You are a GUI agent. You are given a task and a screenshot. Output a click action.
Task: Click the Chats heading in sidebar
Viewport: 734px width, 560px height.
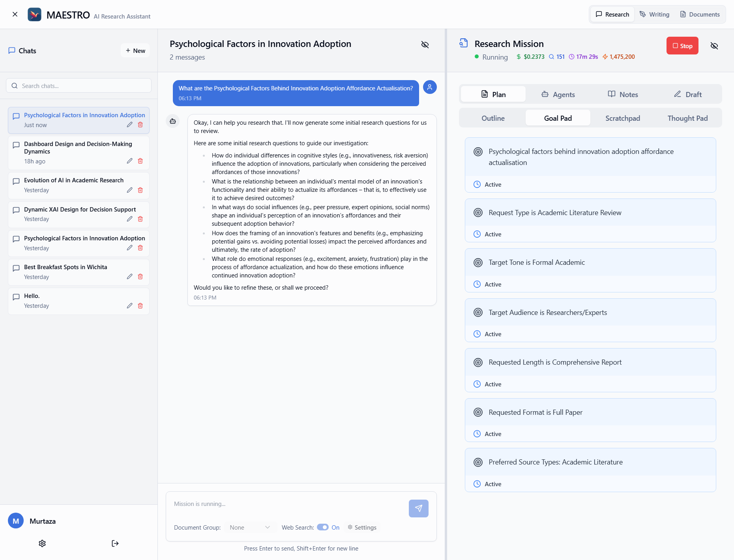click(x=22, y=51)
